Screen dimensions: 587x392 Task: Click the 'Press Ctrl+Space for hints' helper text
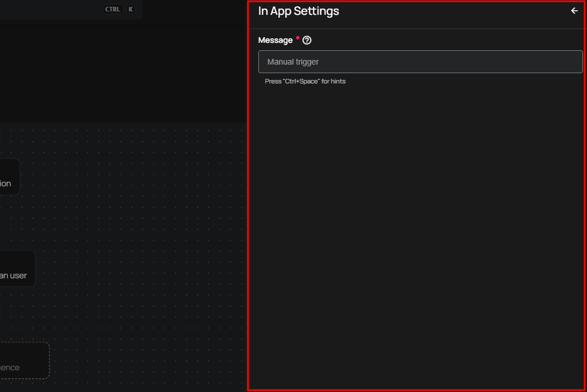click(x=305, y=81)
